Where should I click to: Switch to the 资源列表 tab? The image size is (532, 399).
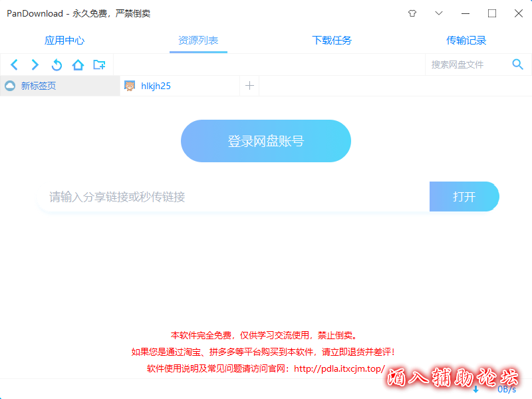tap(198, 41)
